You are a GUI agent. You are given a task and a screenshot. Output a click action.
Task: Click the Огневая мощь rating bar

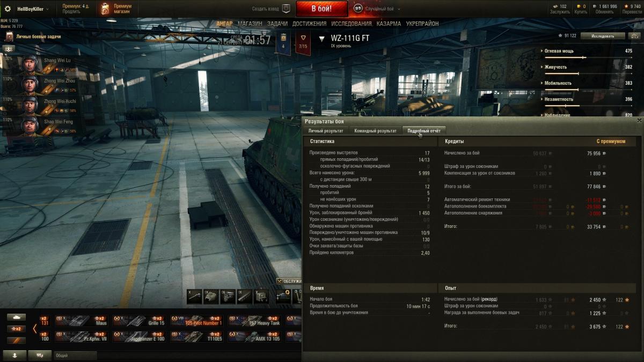(588, 57)
